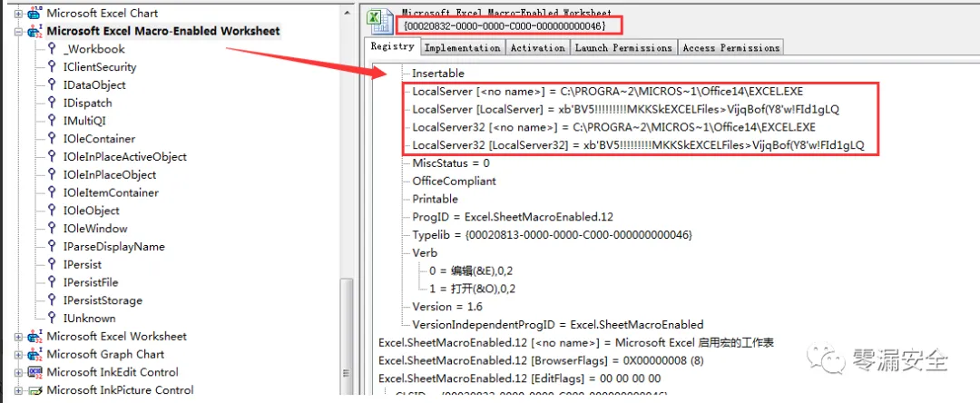Select LocalServer32 [LocalServer32] entry

[638, 145]
